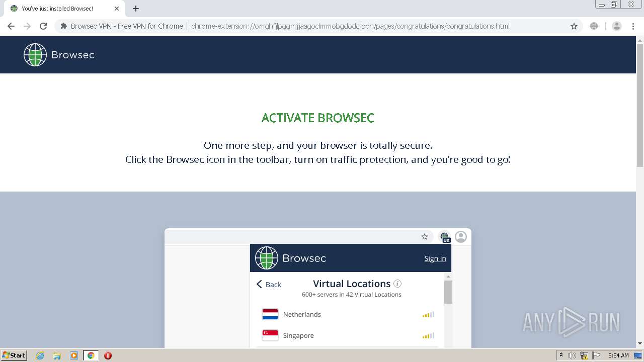Click the profile icon in preview toolbar
The height and width of the screenshot is (362, 644).
461,237
